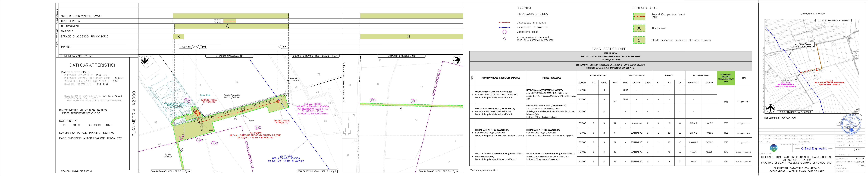Viewport: 868px width, 176px height.
Task: Click the blue Metanodotto in esercizio legend line
Action: click(x=504, y=27)
